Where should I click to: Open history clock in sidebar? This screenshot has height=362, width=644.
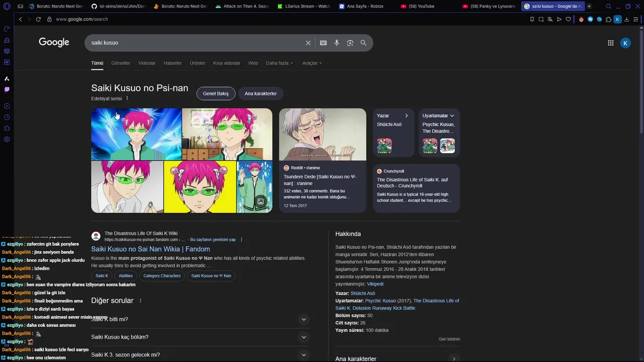point(7,117)
